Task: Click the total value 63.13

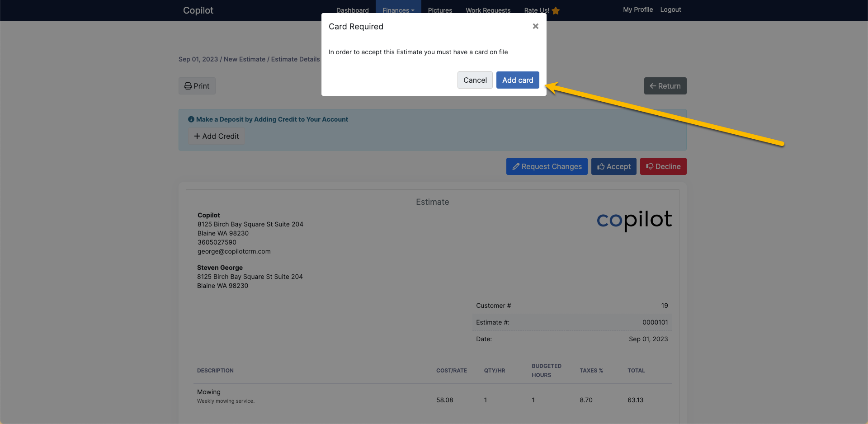Action: pyautogui.click(x=635, y=400)
